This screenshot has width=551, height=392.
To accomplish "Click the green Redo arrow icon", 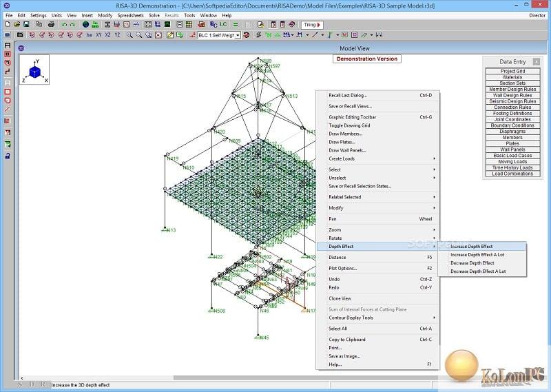I will [73, 25].
